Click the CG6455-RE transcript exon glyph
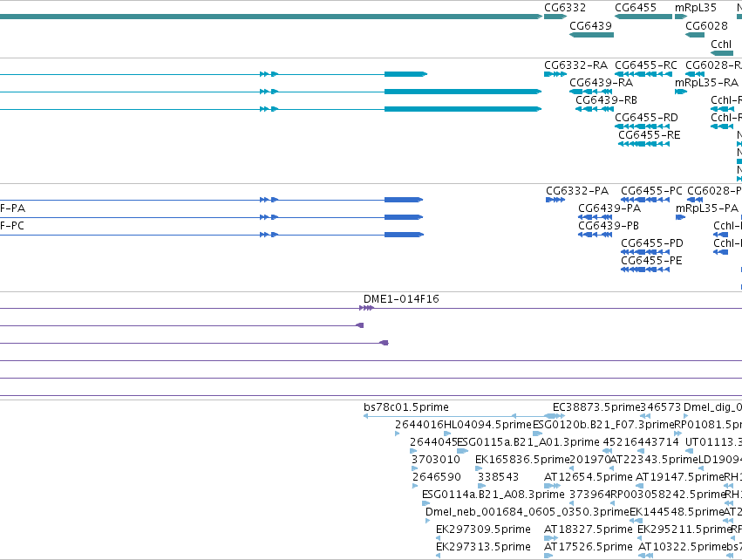The width and height of the screenshot is (742, 560). point(643,144)
